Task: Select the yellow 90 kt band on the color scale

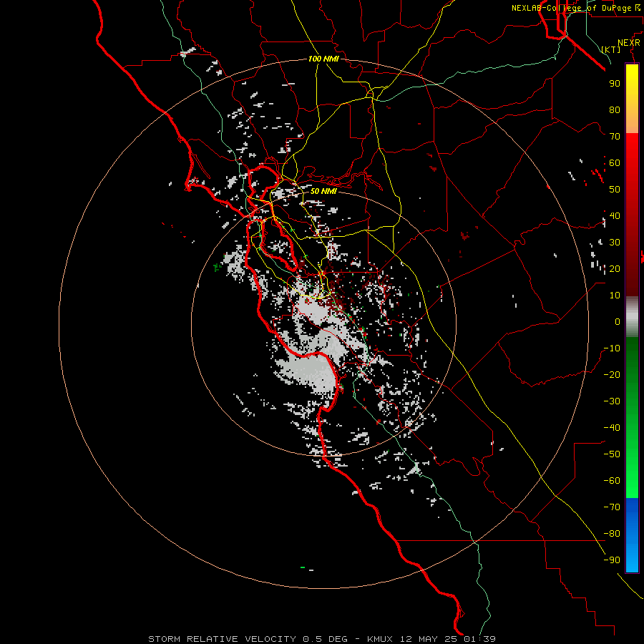Action: click(x=632, y=84)
